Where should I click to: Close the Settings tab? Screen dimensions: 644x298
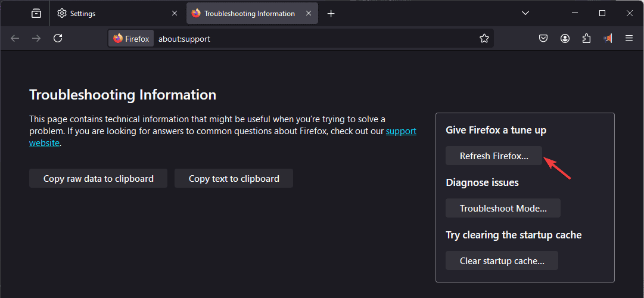(x=174, y=14)
